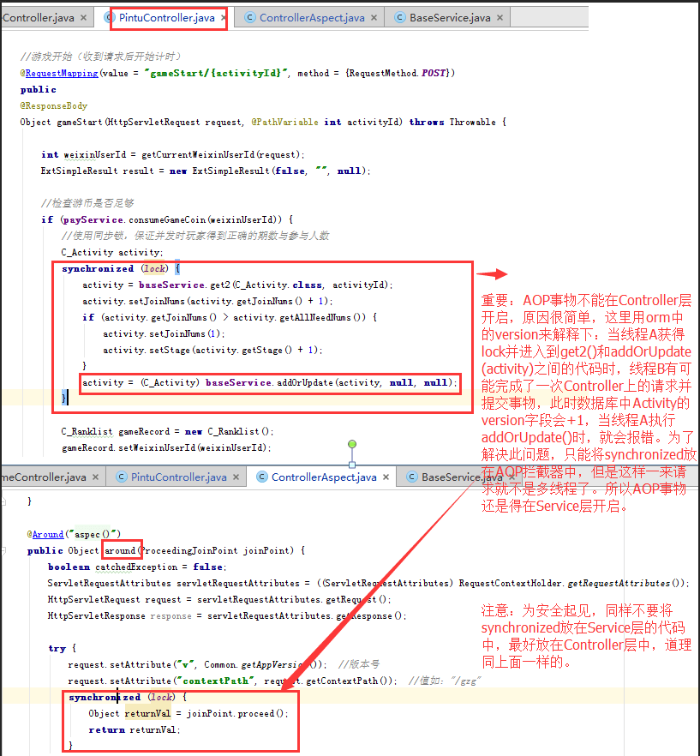The image size is (700, 756).
Task: Close the partially visible Controller.java tab at top
Action: pyautogui.click(x=83, y=18)
